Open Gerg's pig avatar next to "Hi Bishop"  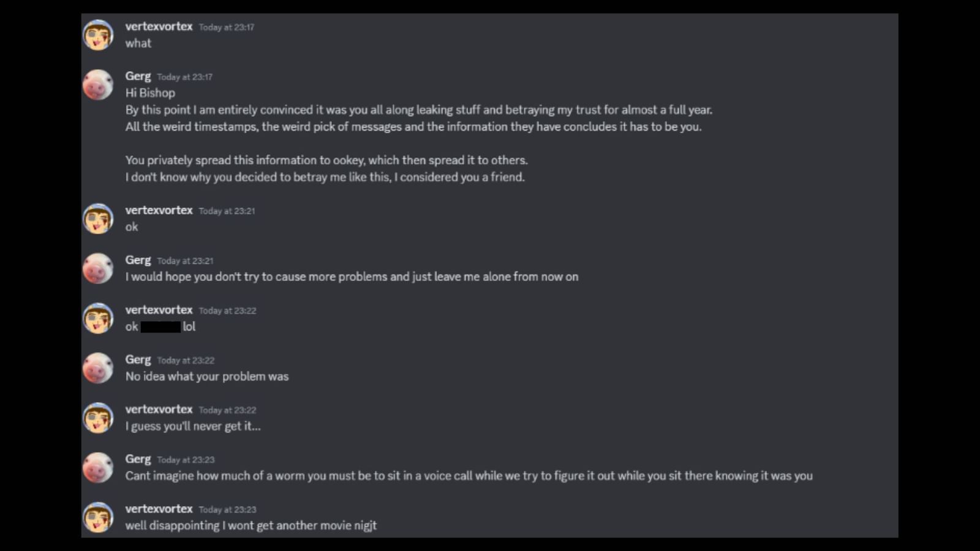click(97, 84)
